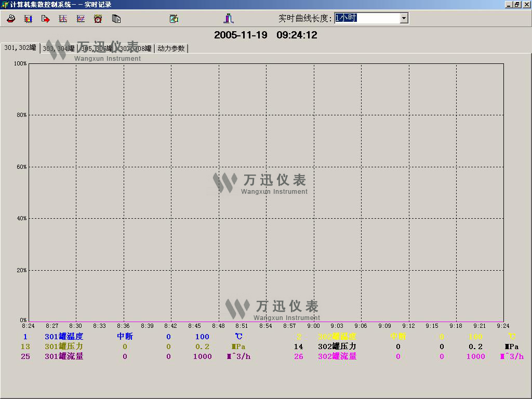The image size is (532, 399).
Task: Select the 302罐温度 legend entry
Action: (337, 336)
